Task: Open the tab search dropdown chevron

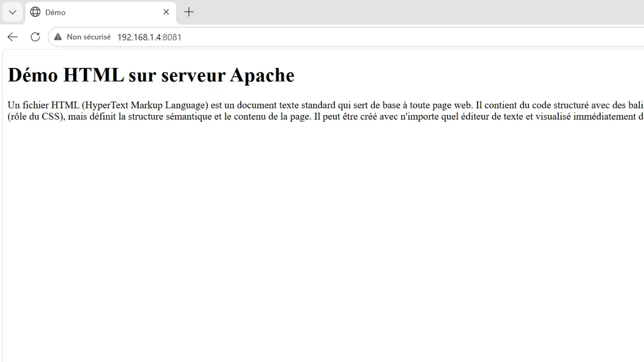Action: 13,12
